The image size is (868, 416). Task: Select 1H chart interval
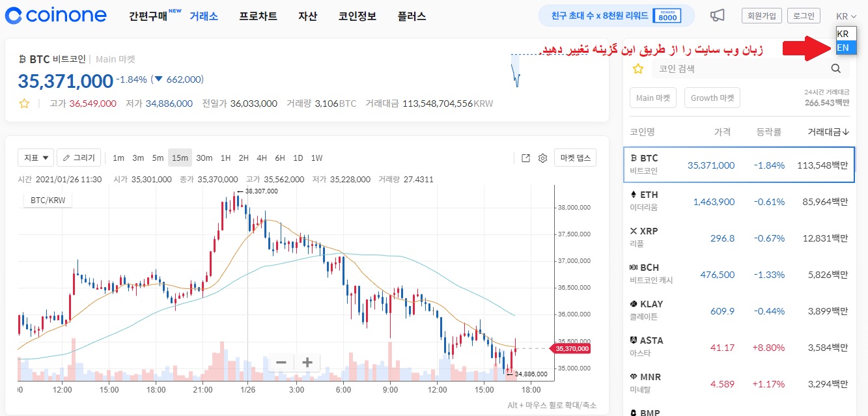click(225, 158)
